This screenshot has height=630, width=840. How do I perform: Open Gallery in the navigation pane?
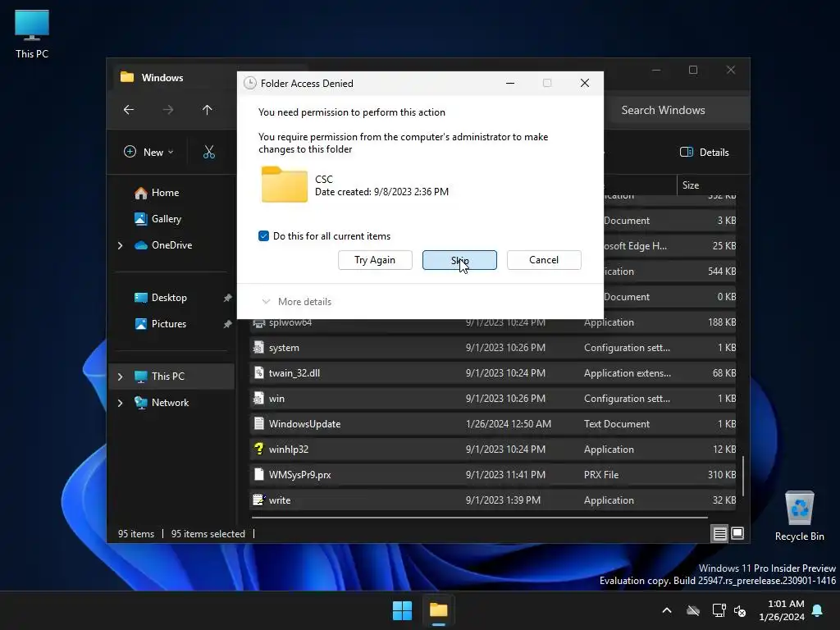pos(166,219)
